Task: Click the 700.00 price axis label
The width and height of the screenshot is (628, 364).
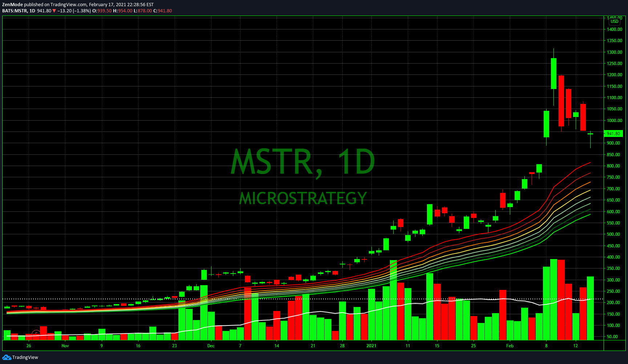Action: tap(613, 189)
